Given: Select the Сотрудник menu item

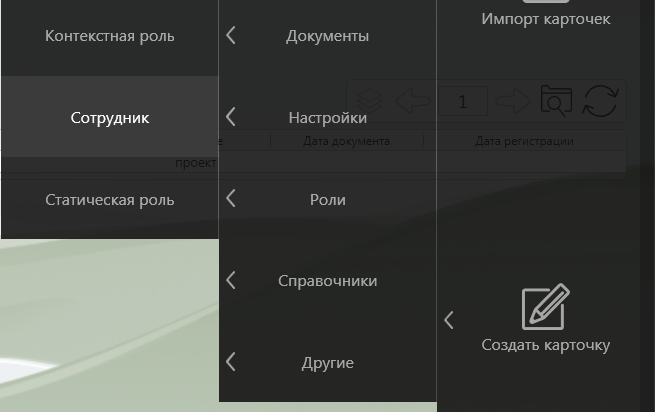Looking at the screenshot, I should pyautogui.click(x=110, y=117).
